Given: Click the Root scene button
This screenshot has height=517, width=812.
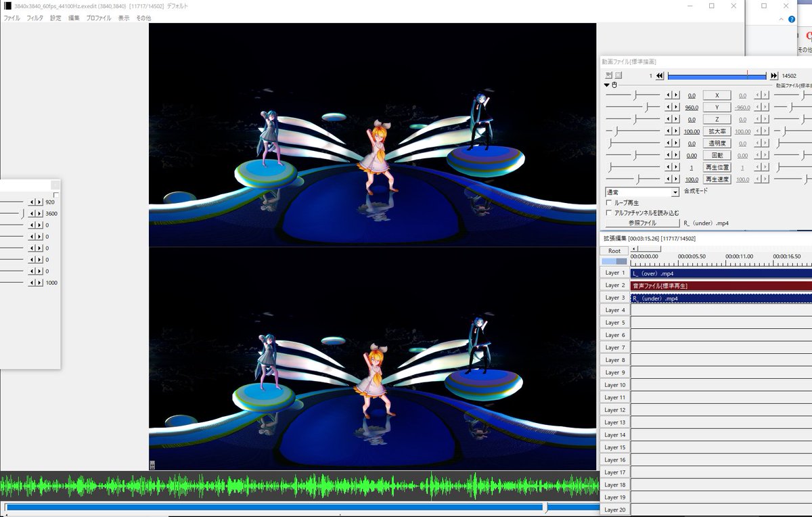Looking at the screenshot, I should 614,251.
